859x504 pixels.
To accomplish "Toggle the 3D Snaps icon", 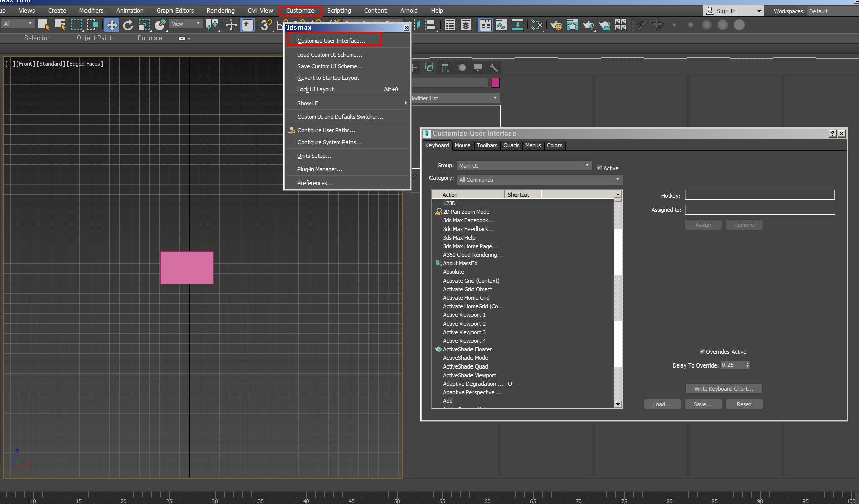I will tap(267, 25).
